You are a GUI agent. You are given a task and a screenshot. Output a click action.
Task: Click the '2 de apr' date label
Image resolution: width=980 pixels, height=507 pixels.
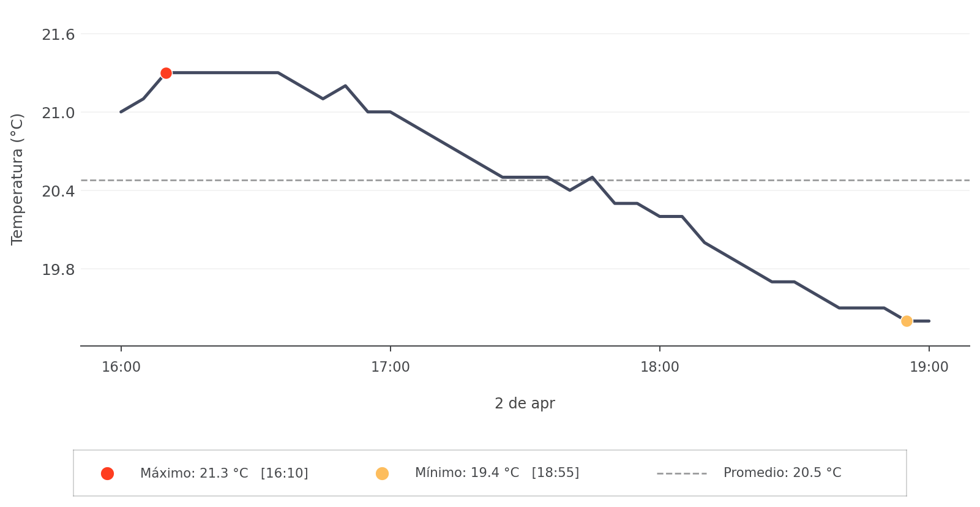click(525, 404)
